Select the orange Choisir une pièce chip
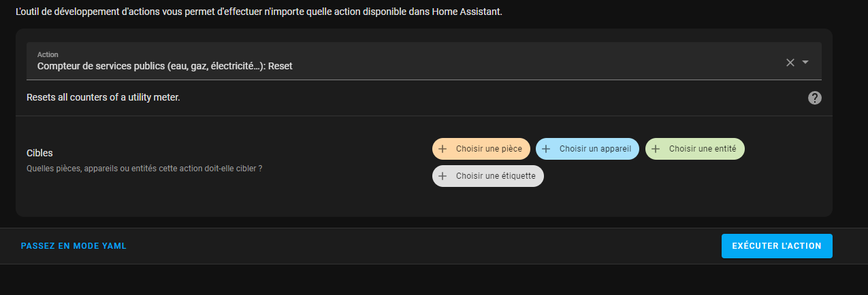Viewport: 868px width, 295px height. pyautogui.click(x=481, y=149)
